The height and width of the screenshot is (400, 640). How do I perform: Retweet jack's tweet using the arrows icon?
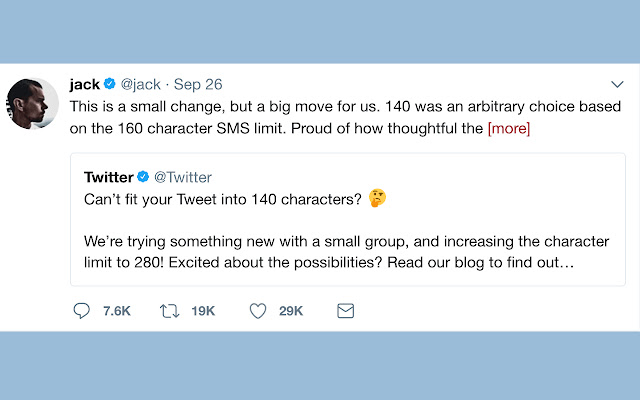pyautogui.click(x=169, y=311)
